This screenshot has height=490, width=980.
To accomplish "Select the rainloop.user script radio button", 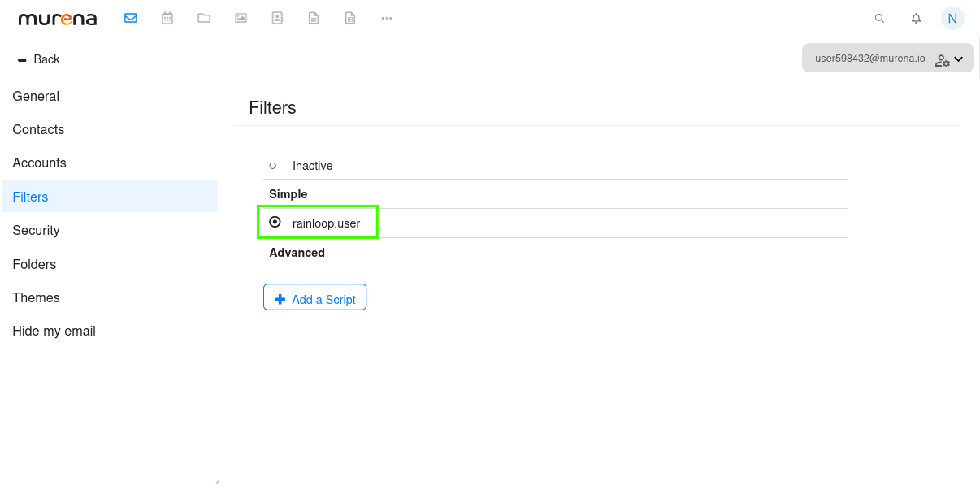I will click(x=275, y=221).
